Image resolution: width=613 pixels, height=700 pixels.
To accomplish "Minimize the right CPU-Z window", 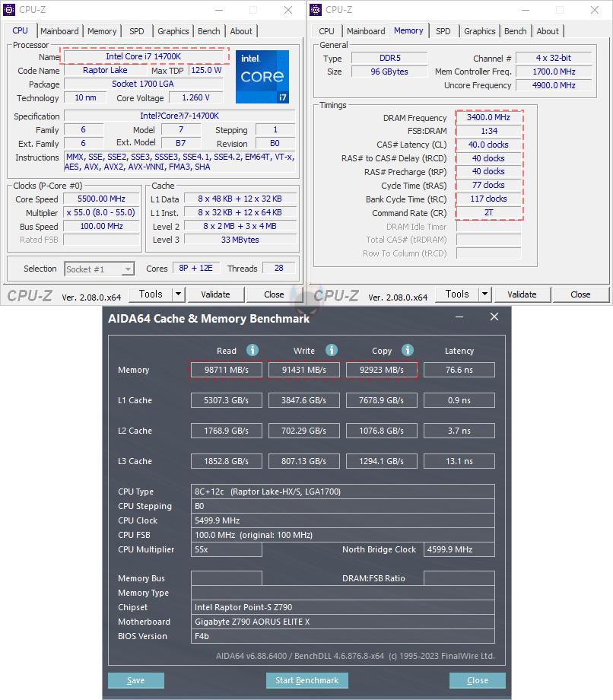I will click(526, 10).
